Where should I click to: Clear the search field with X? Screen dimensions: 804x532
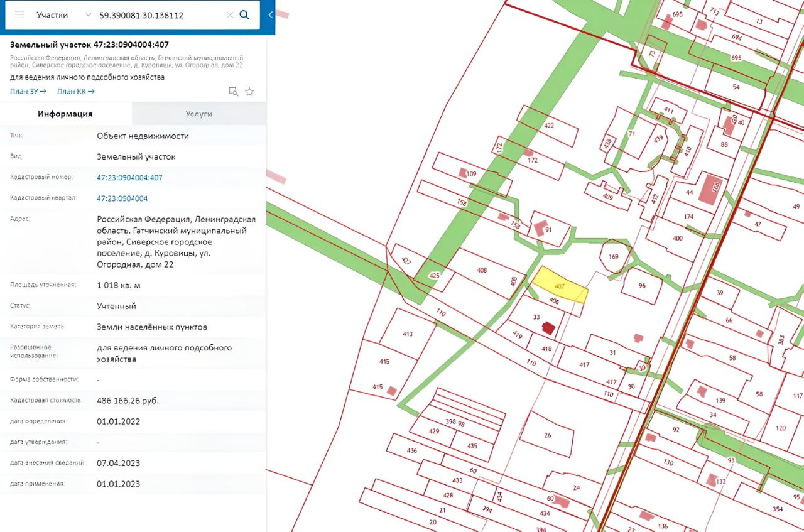[230, 14]
